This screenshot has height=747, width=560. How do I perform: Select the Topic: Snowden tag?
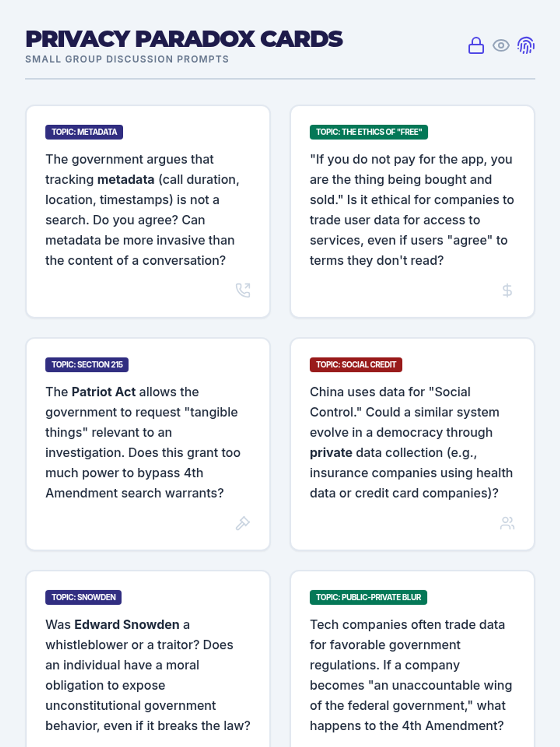[84, 597]
